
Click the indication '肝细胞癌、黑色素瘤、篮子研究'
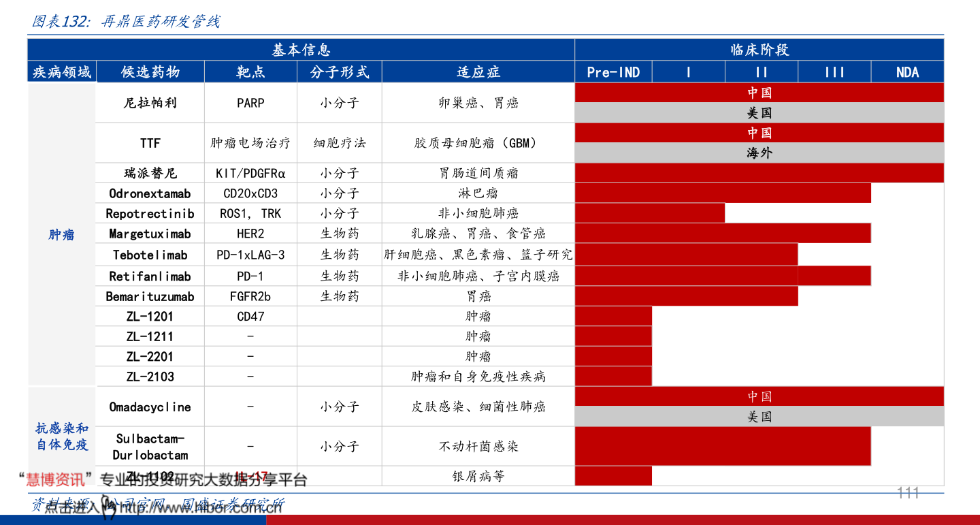[478, 255]
